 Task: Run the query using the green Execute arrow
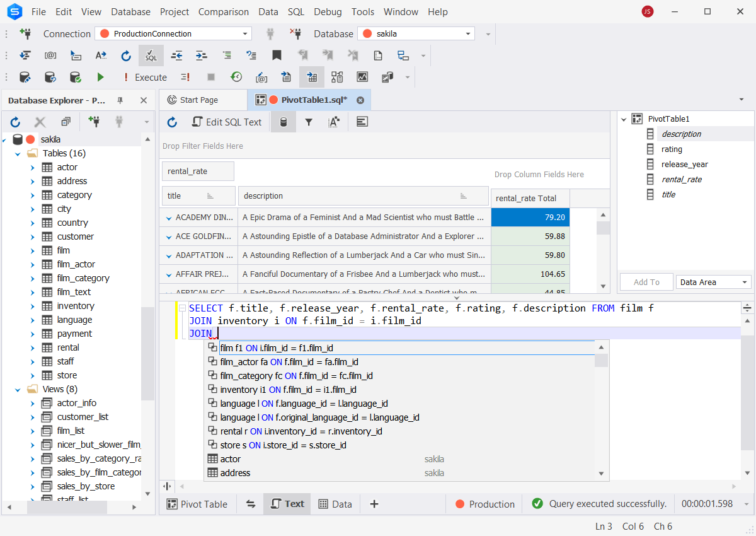coord(101,77)
